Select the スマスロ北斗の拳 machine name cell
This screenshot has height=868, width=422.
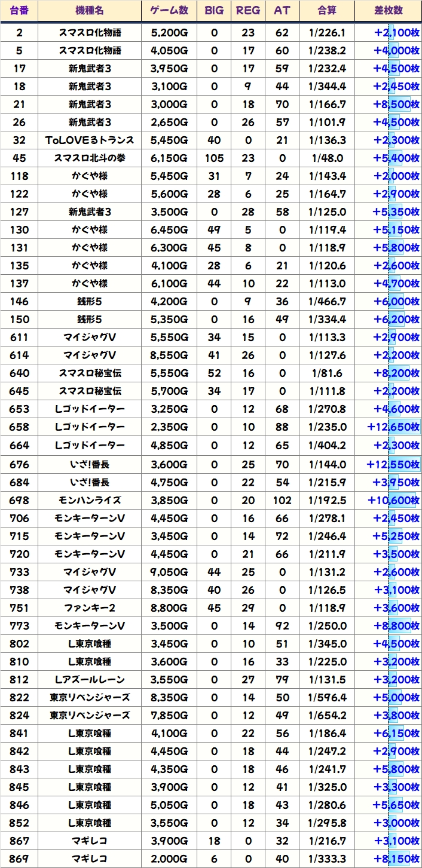click(x=90, y=158)
